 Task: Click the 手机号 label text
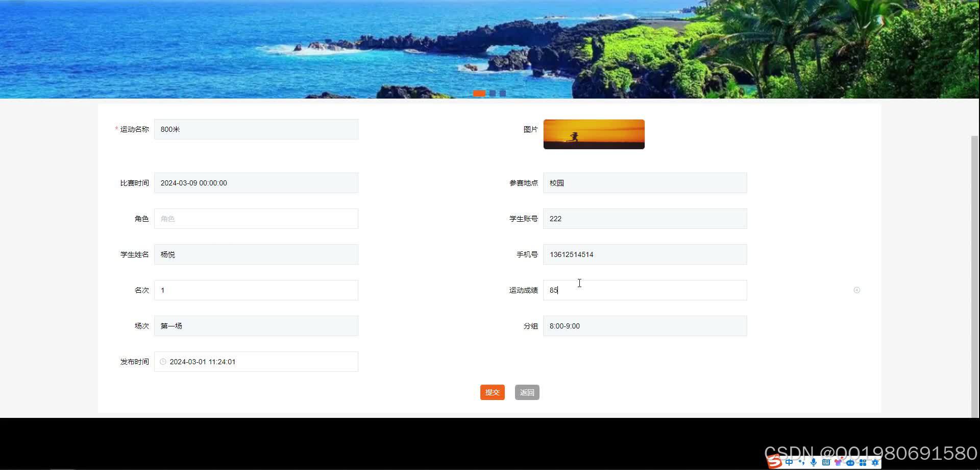coord(527,254)
